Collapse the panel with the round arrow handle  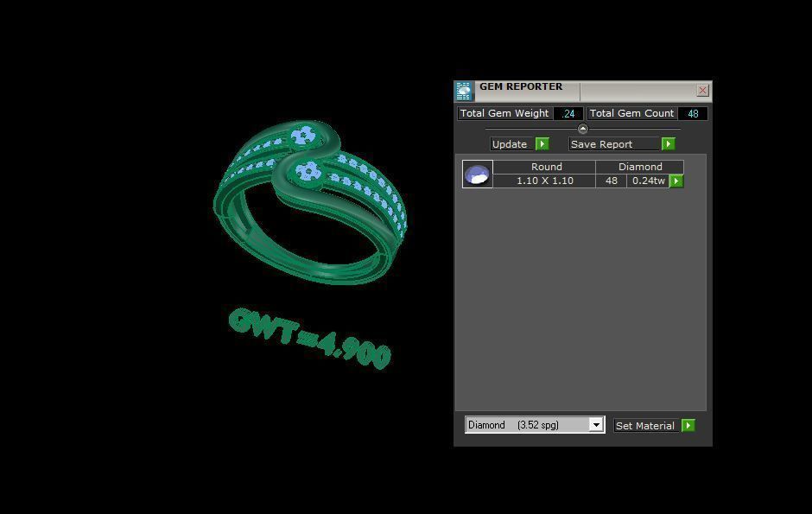tap(582, 129)
